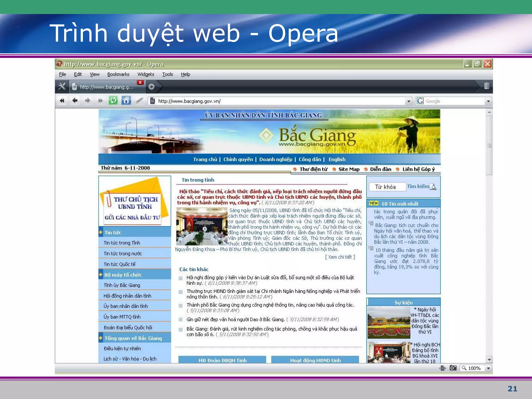Open the Widgets menu

point(146,74)
